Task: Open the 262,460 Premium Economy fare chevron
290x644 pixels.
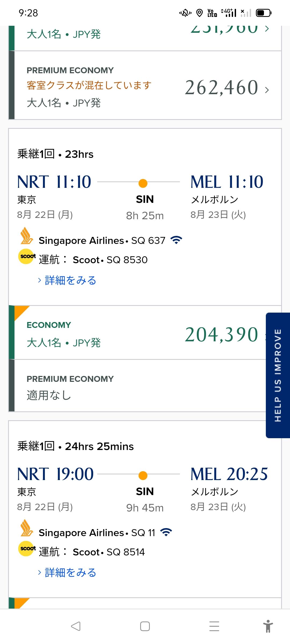Action: pyautogui.click(x=267, y=90)
